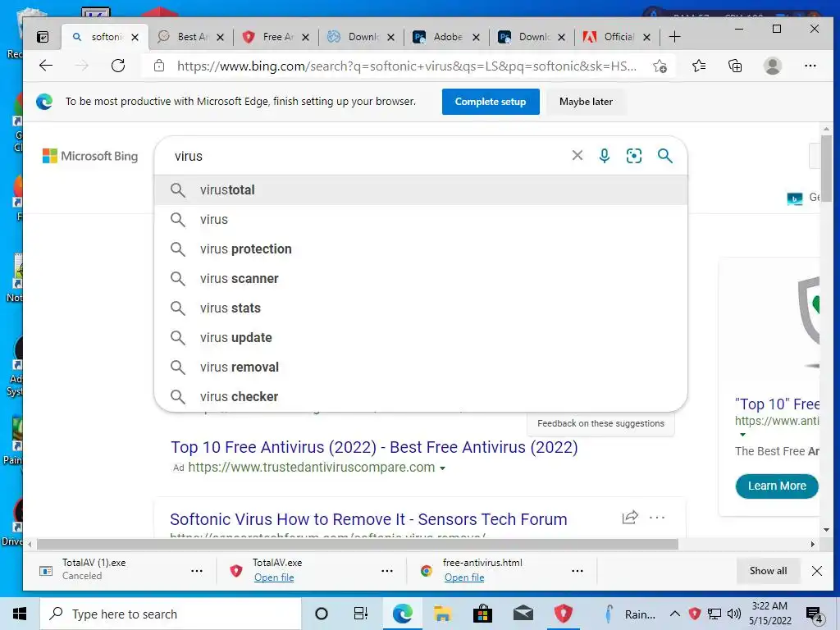The height and width of the screenshot is (630, 840).
Task: Open a new tab
Action: point(675,37)
